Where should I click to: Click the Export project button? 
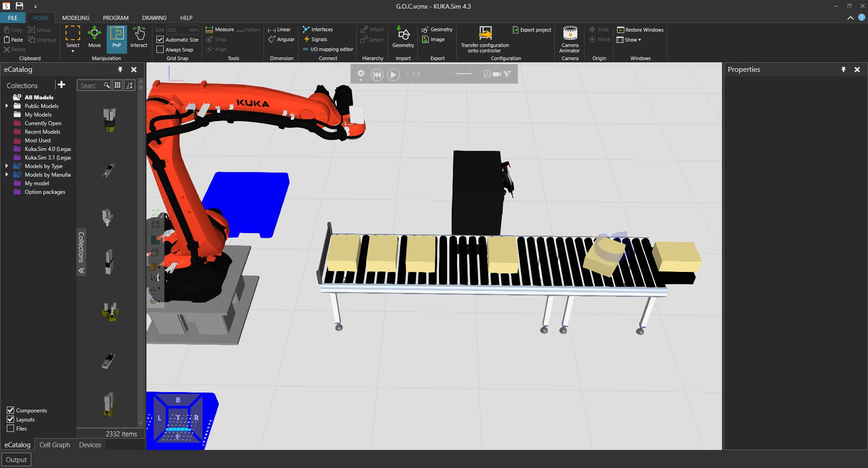tap(532, 30)
